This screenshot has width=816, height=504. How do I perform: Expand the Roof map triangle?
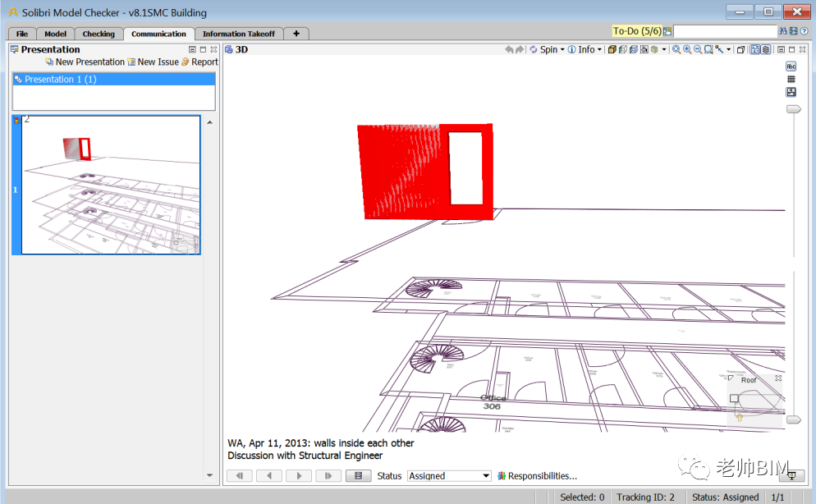coord(731,378)
